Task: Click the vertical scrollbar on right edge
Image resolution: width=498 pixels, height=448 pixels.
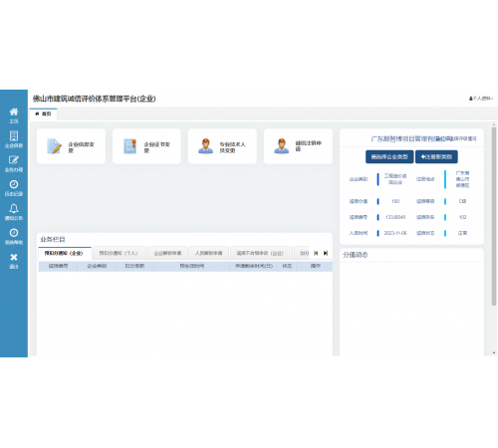Action: click(494, 216)
